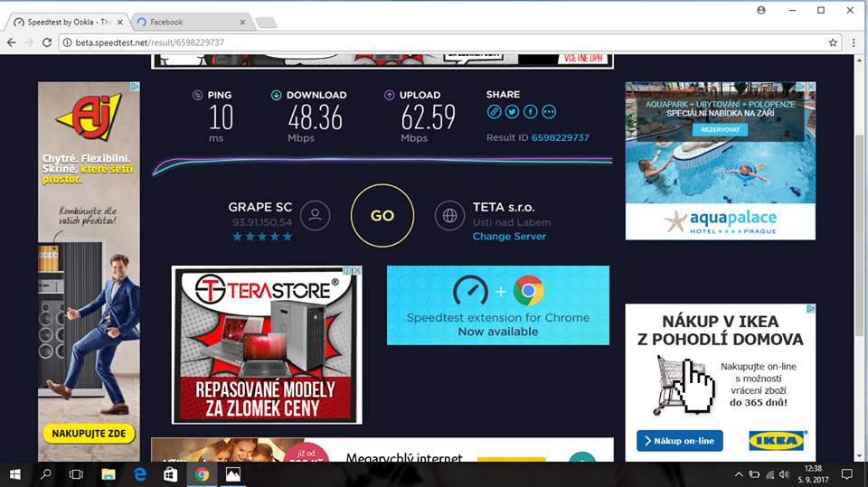The image size is (868, 487).
Task: Click NAKUPUJTE ZDE ad button
Action: pyautogui.click(x=90, y=434)
